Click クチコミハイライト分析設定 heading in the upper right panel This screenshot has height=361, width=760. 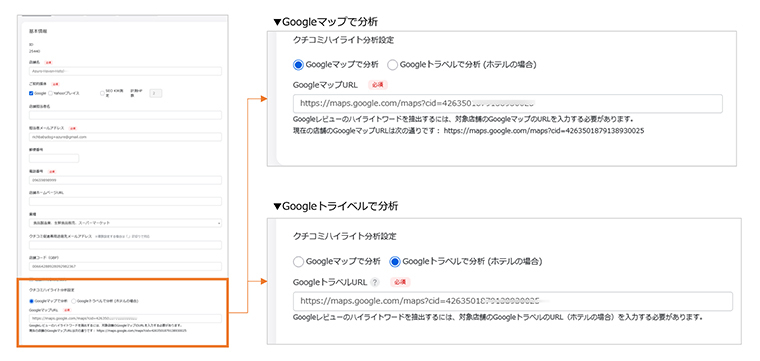tap(343, 40)
